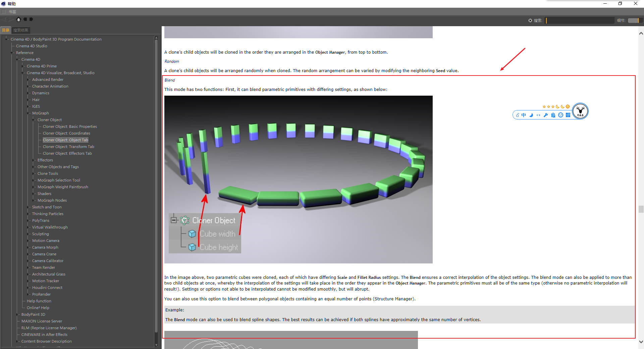Open Clone Tools in the tree
Image resolution: width=644 pixels, height=349 pixels.
tap(48, 173)
